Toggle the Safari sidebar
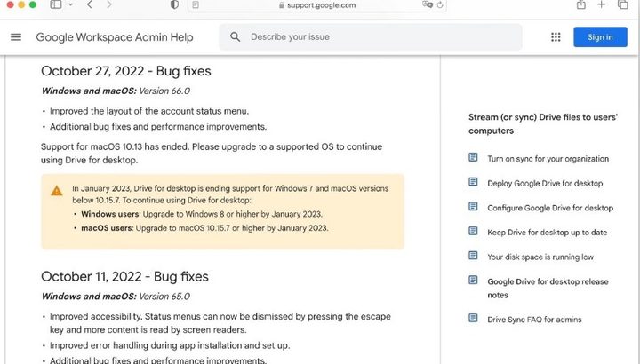The image size is (640, 364). (x=56, y=5)
